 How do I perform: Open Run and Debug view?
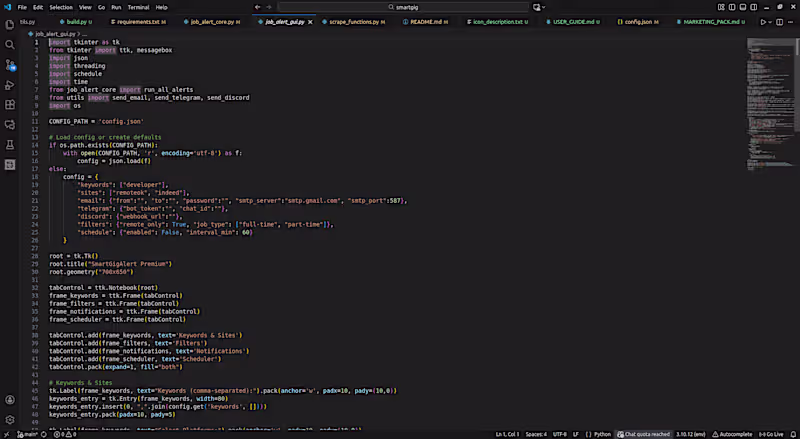[x=10, y=85]
